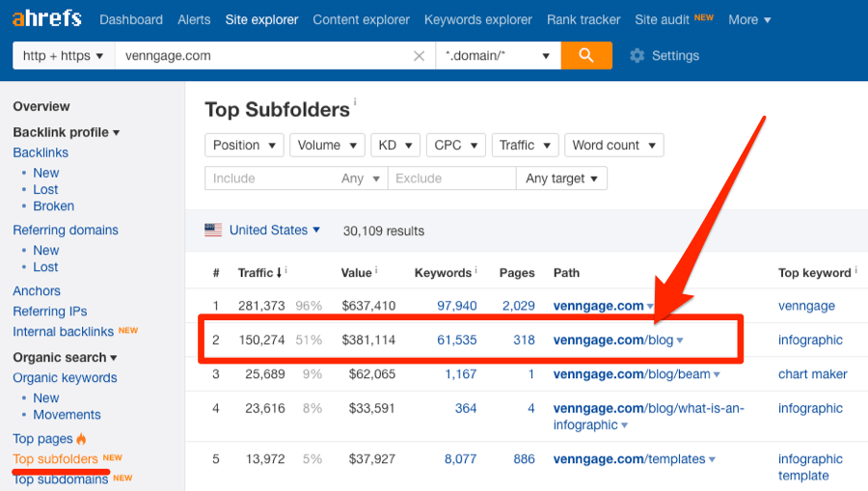The height and width of the screenshot is (491, 868).
Task: Open the http + https protocol dropdown
Action: (64, 55)
